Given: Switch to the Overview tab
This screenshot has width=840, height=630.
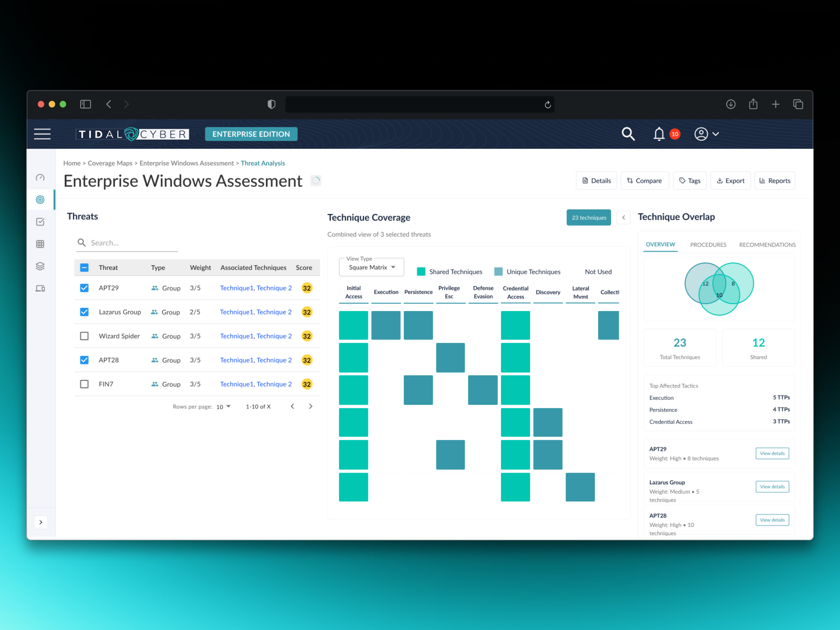Looking at the screenshot, I should (661, 244).
